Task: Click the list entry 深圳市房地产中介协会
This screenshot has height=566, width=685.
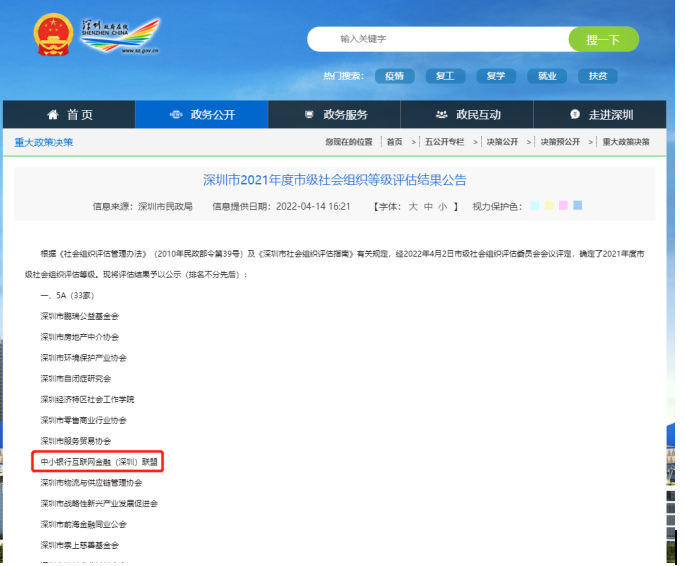Action: [x=80, y=337]
